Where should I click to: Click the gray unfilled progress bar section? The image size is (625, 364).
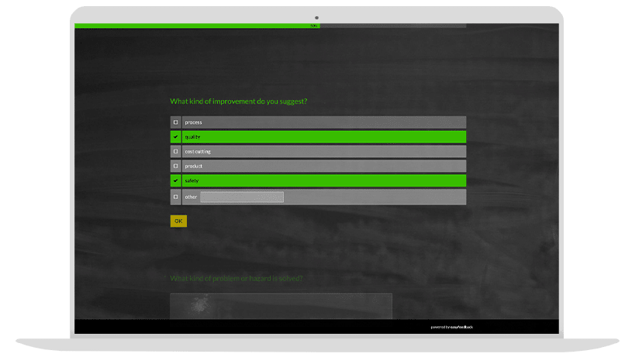click(392, 26)
